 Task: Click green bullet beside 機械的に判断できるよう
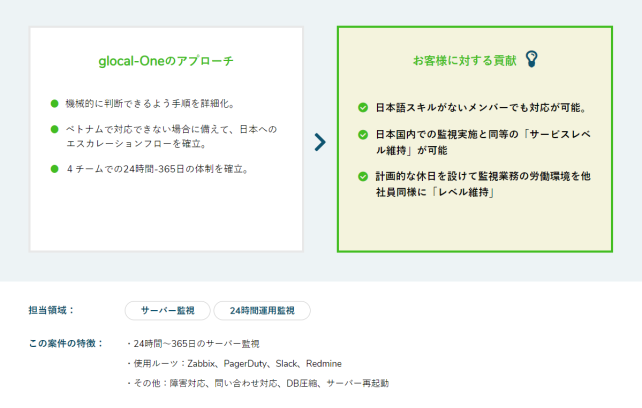[x=54, y=103]
